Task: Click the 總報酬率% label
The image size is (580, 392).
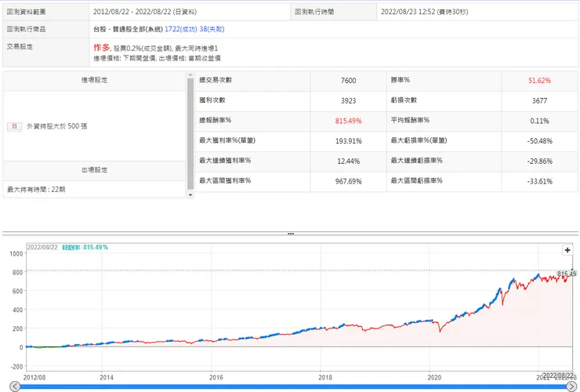Action: tap(216, 120)
